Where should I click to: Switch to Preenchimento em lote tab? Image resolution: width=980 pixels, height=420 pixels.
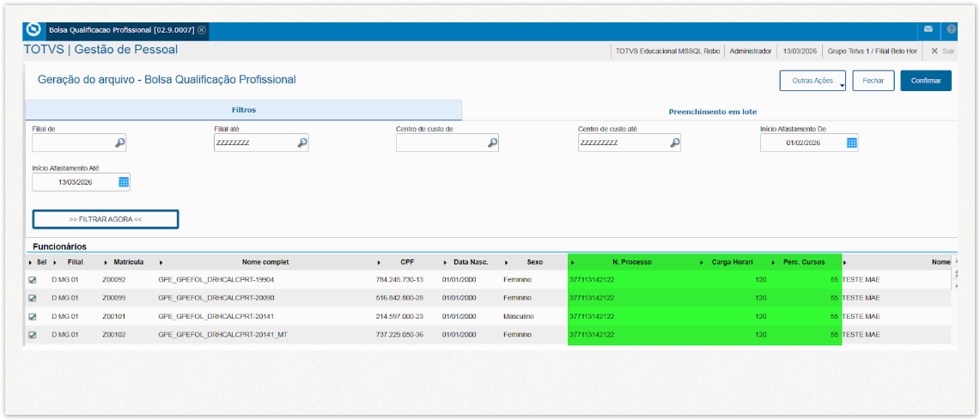pyautogui.click(x=713, y=112)
